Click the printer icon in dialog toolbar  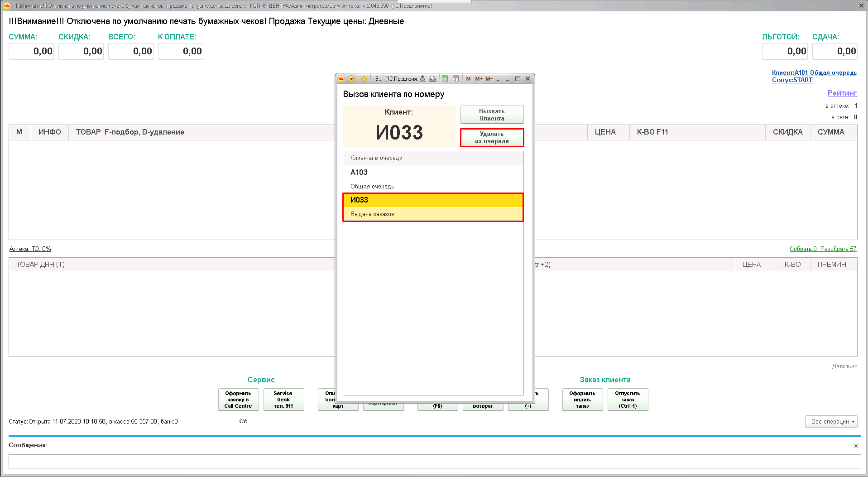433,79
